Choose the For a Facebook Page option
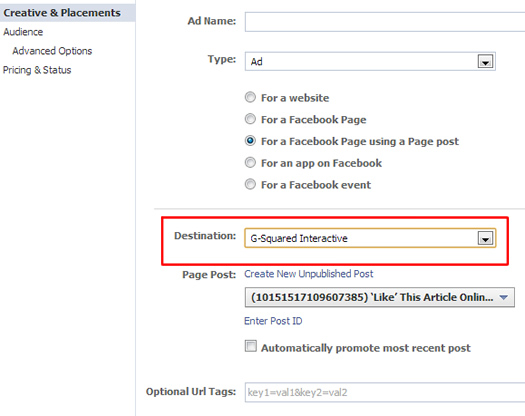The height and width of the screenshot is (416, 525). coord(250,119)
